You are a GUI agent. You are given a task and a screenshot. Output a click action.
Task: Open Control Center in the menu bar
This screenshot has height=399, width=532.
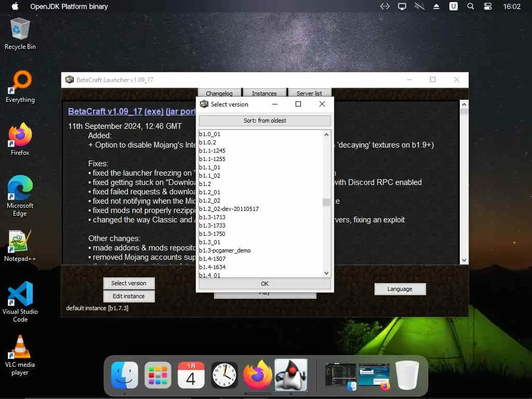click(x=488, y=6)
